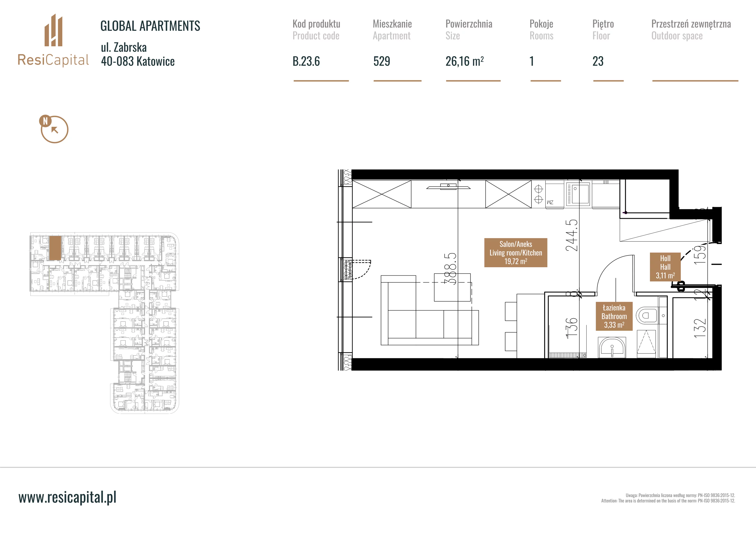
Task: Click the coffee table in the living room
Action: click(452, 287)
